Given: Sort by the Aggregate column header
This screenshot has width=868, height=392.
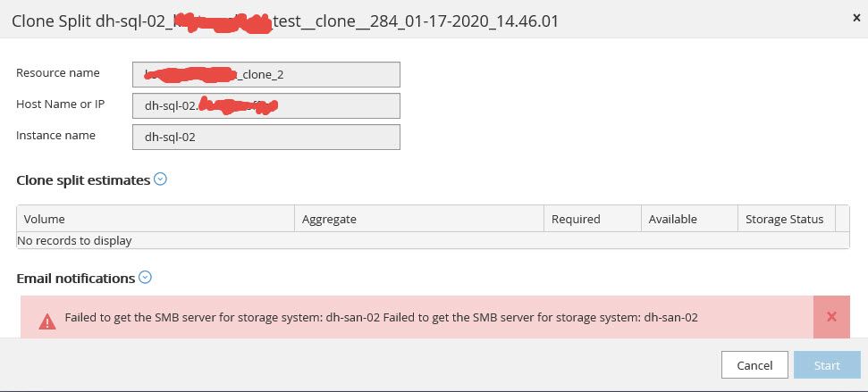Looking at the screenshot, I should (418, 219).
